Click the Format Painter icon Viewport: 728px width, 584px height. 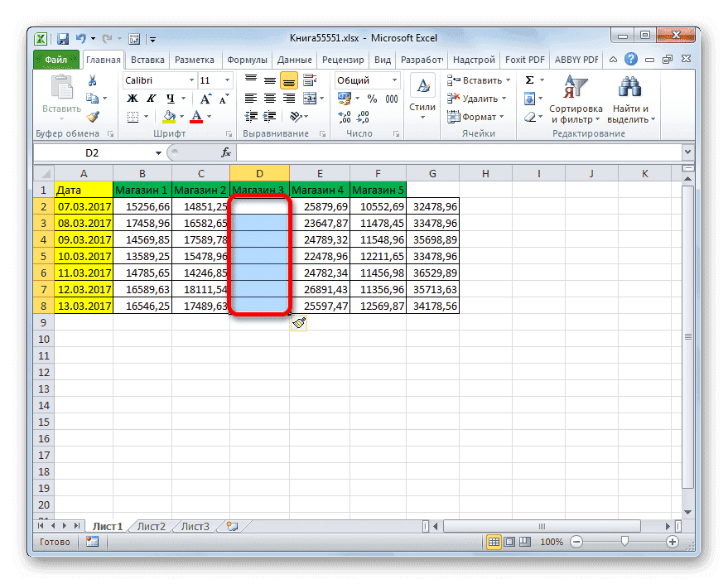(91, 116)
